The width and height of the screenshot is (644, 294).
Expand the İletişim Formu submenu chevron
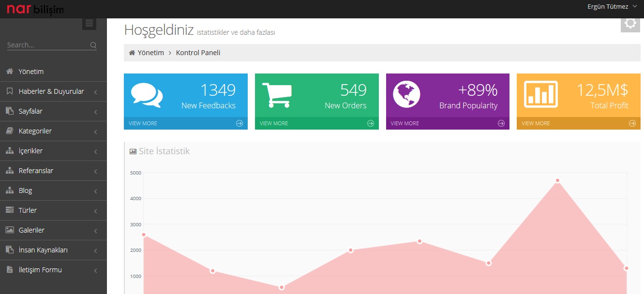click(96, 270)
